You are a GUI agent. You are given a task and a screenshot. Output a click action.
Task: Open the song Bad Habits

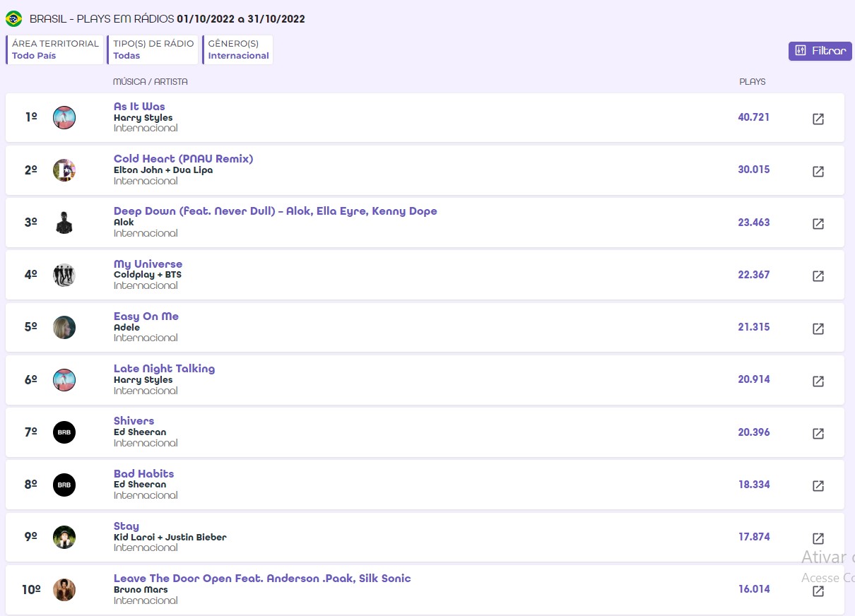[143, 474]
